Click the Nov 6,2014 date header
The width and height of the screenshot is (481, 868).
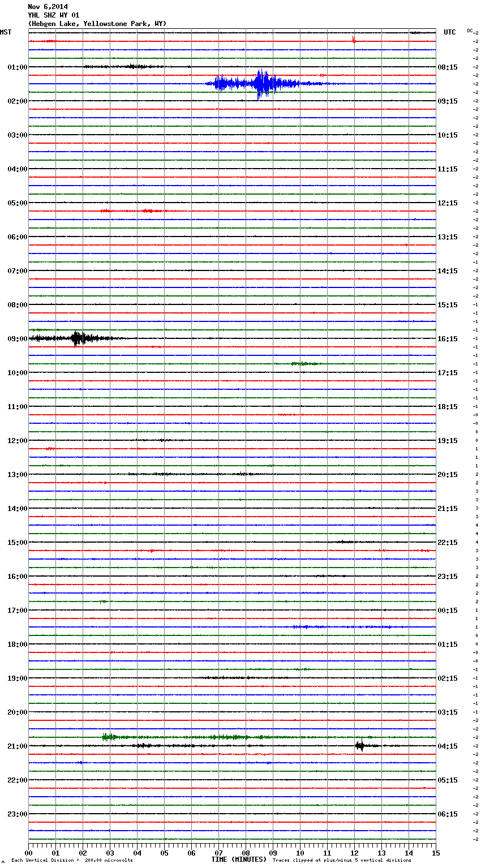tap(48, 7)
